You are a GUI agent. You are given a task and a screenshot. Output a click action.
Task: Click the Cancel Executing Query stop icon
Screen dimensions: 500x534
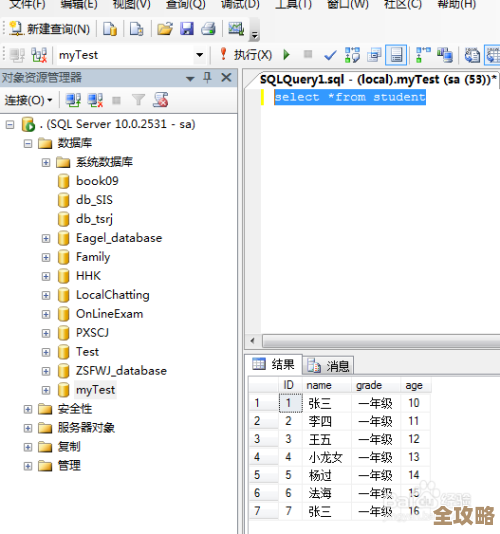(x=308, y=54)
